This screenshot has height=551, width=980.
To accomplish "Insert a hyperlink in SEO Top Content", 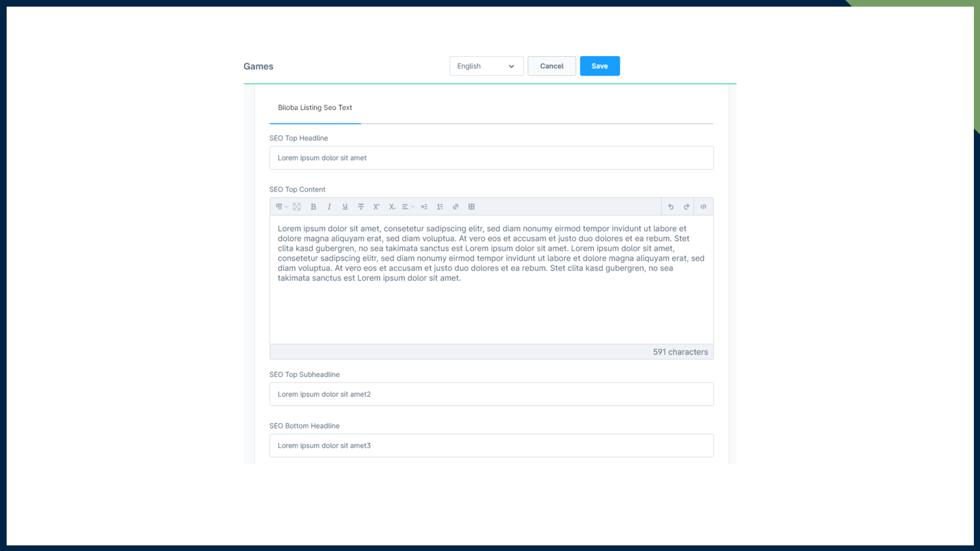I will 455,207.
